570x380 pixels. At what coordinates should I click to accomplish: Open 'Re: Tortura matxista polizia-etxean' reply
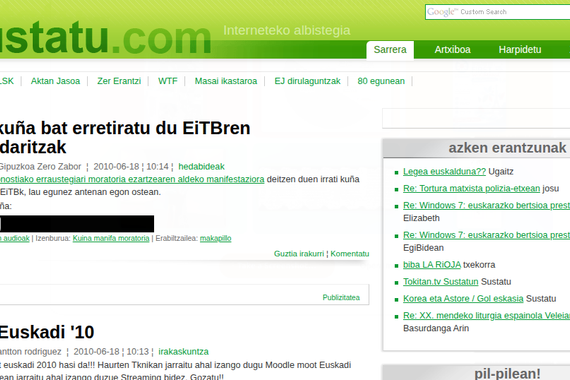coord(471,188)
